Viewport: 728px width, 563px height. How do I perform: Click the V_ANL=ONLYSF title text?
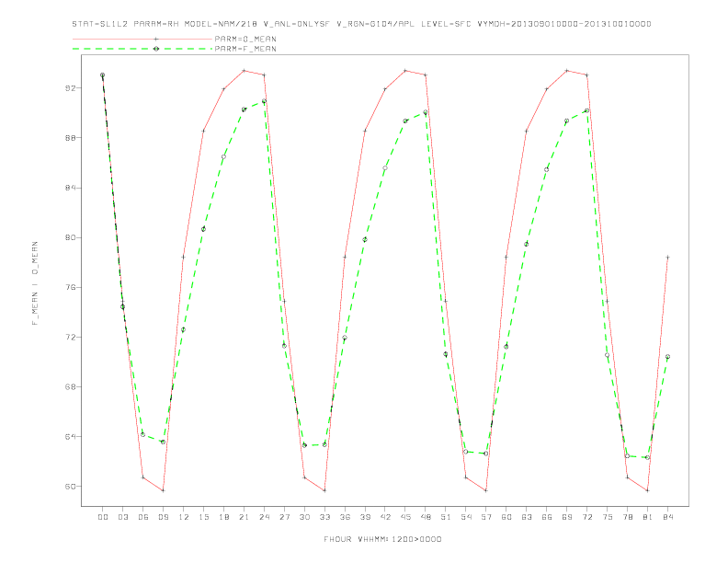[x=296, y=24]
